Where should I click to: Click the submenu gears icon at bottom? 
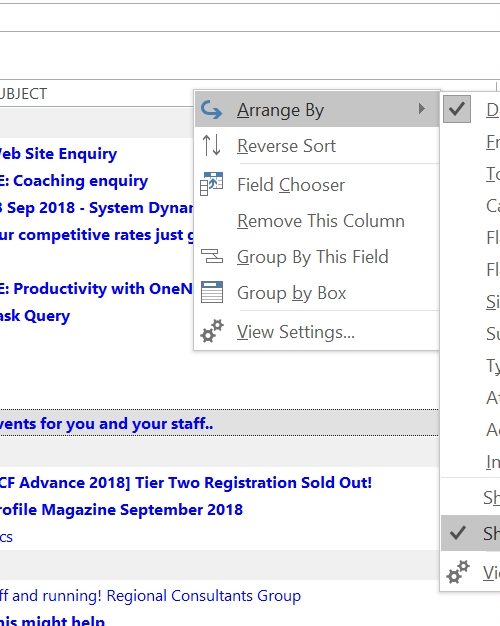pos(458,572)
